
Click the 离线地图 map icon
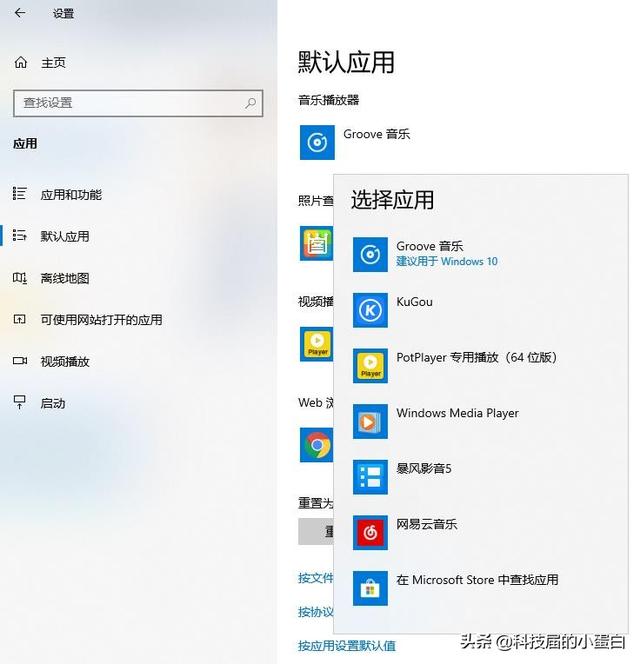[19, 278]
